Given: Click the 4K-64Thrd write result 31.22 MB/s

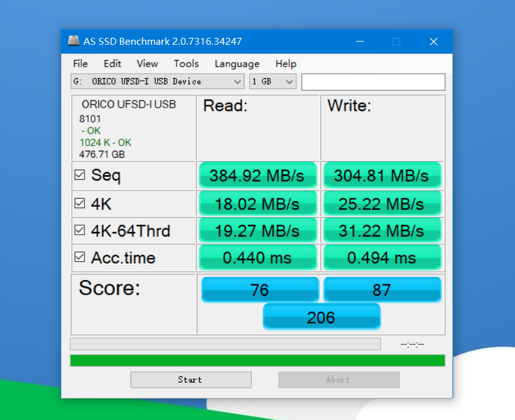Looking at the screenshot, I should [382, 231].
